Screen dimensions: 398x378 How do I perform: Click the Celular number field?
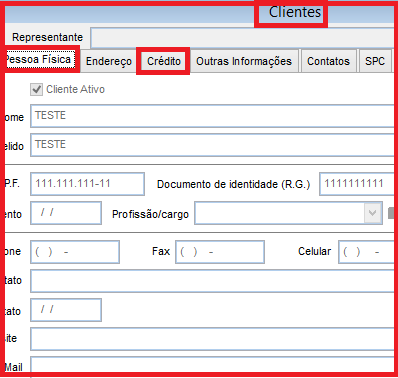[366, 252]
